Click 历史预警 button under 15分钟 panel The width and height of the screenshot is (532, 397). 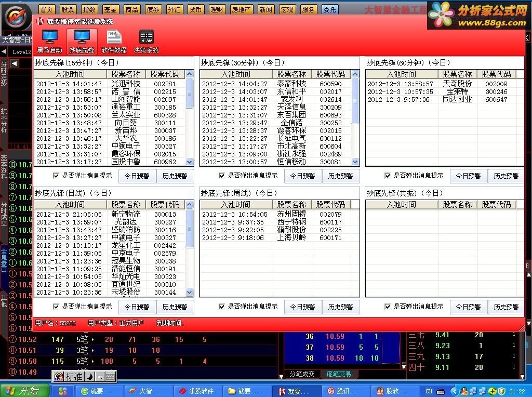(175, 176)
